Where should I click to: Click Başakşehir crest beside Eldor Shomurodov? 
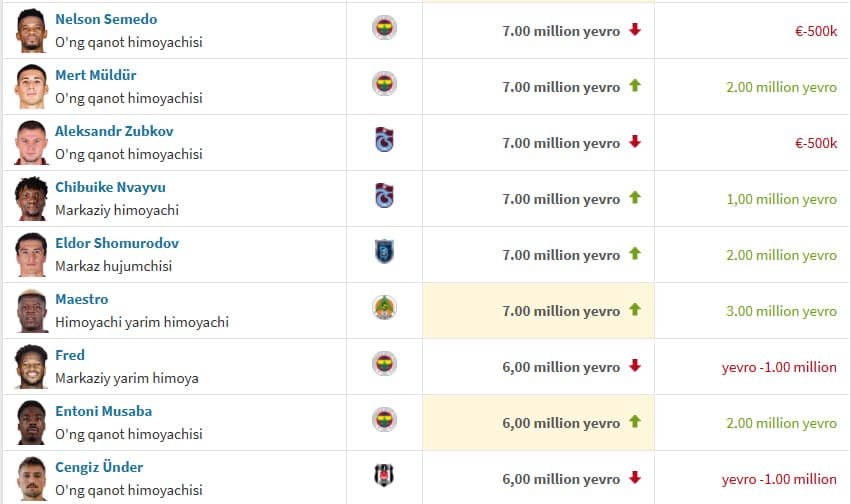click(x=384, y=252)
